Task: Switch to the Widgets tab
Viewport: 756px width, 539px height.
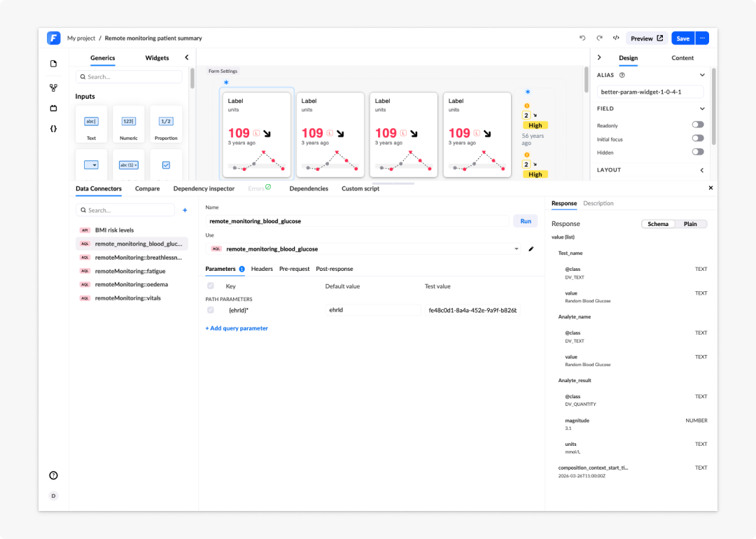Action: coord(157,58)
